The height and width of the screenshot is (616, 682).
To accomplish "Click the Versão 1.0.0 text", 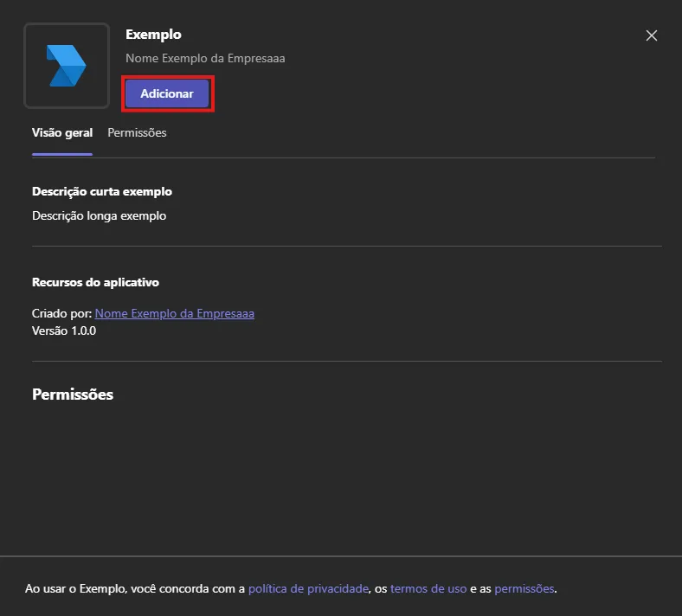I will click(64, 330).
